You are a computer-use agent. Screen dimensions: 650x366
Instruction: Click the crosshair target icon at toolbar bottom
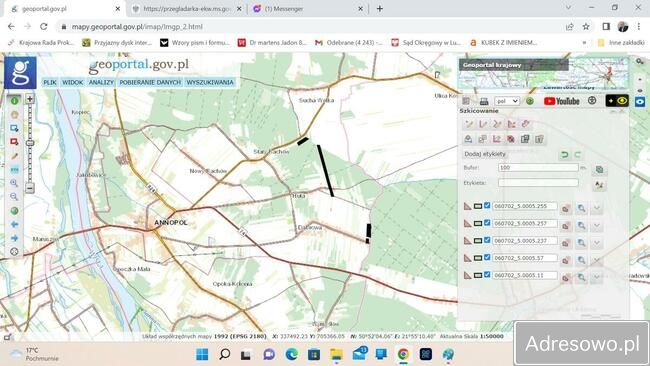click(x=15, y=252)
